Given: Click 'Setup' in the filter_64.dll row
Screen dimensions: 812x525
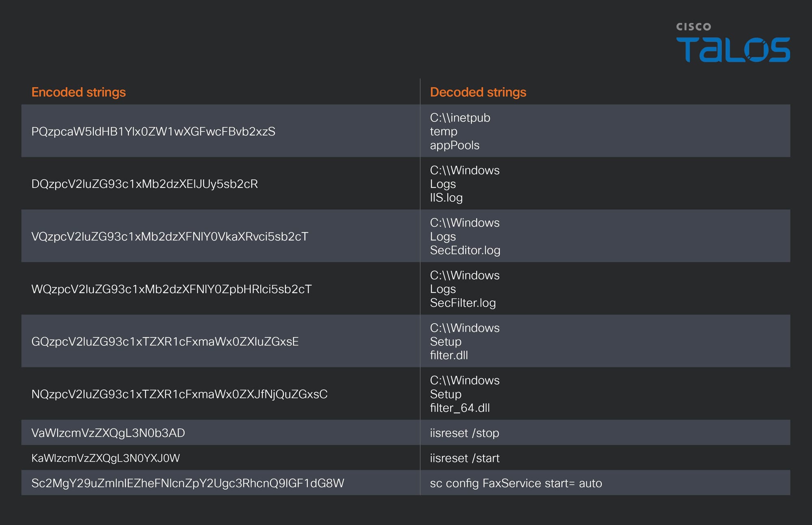Looking at the screenshot, I should (x=446, y=394).
